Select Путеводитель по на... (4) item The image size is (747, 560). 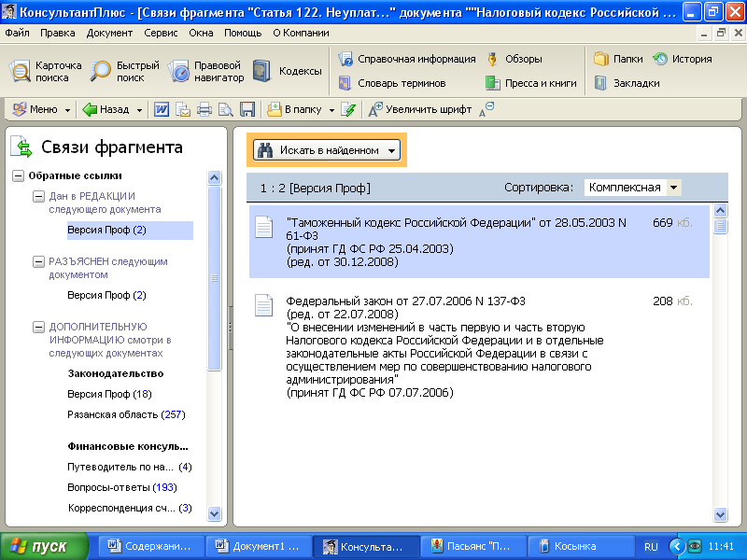point(130,468)
